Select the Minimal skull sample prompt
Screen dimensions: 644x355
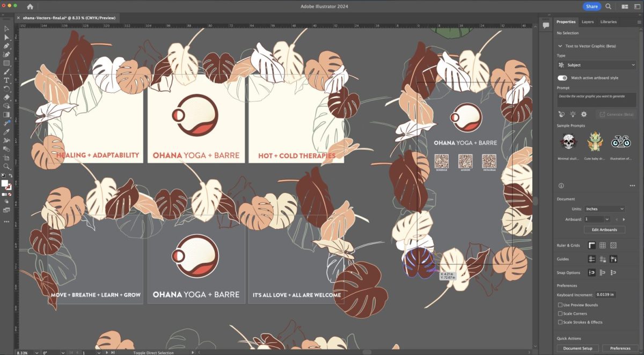point(569,142)
